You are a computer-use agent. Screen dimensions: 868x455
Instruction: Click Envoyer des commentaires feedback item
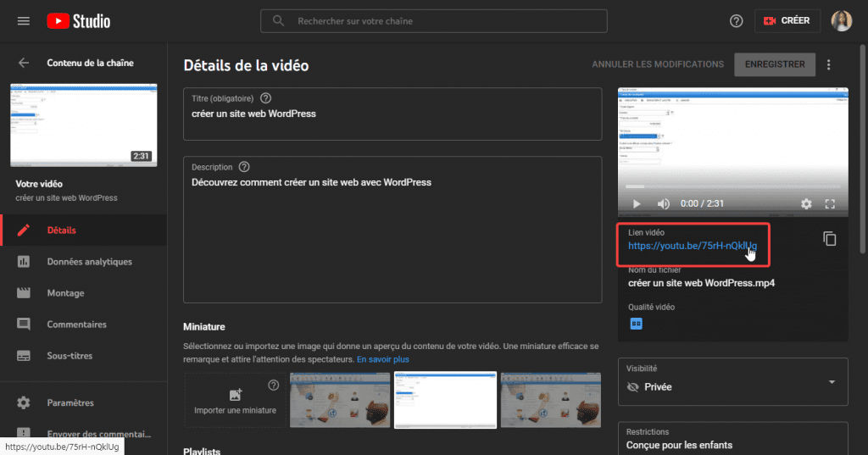(84, 434)
